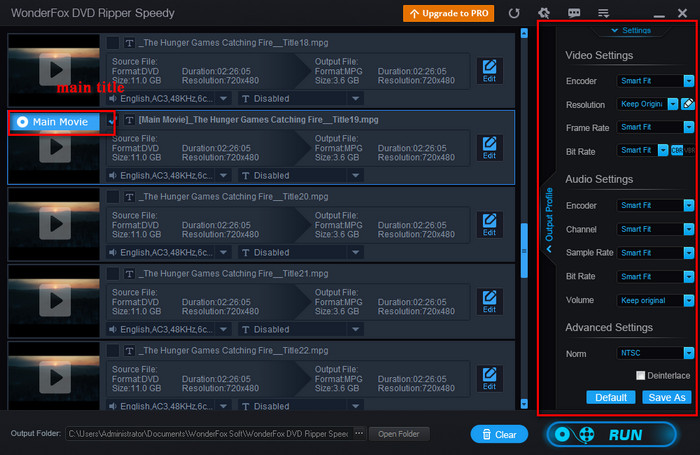Rename Title19 using its T icon
Screen dimensions: 700x455
(129, 120)
